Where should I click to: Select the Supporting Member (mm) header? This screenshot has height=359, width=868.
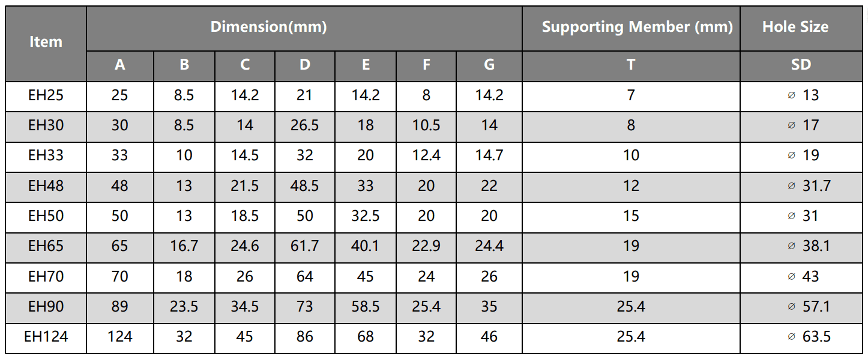[x=630, y=27]
